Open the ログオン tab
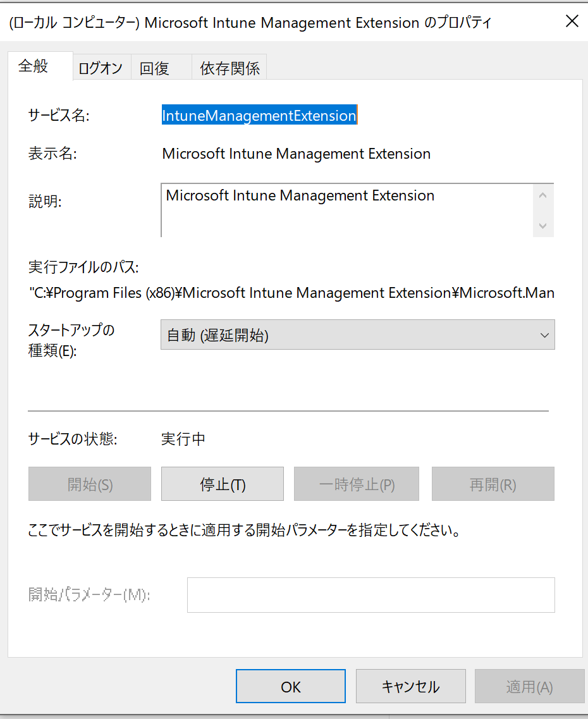588x719 pixels. click(101, 68)
